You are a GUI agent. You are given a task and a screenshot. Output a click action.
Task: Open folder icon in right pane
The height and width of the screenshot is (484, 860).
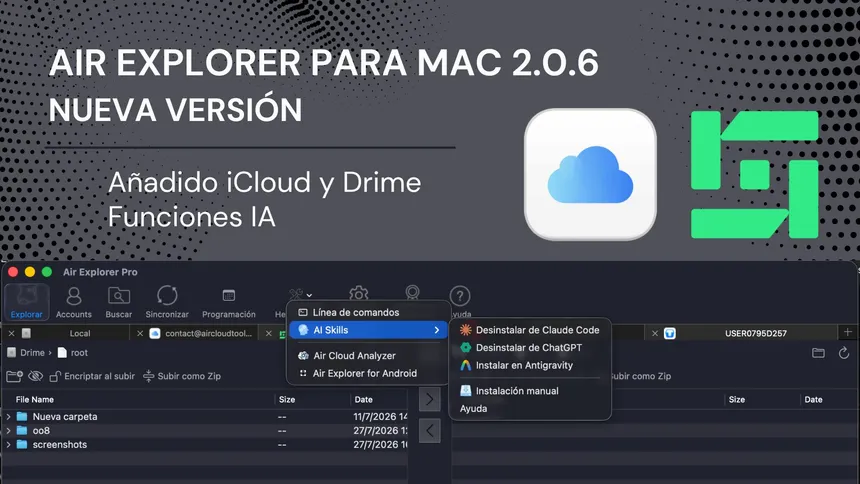[818, 353]
